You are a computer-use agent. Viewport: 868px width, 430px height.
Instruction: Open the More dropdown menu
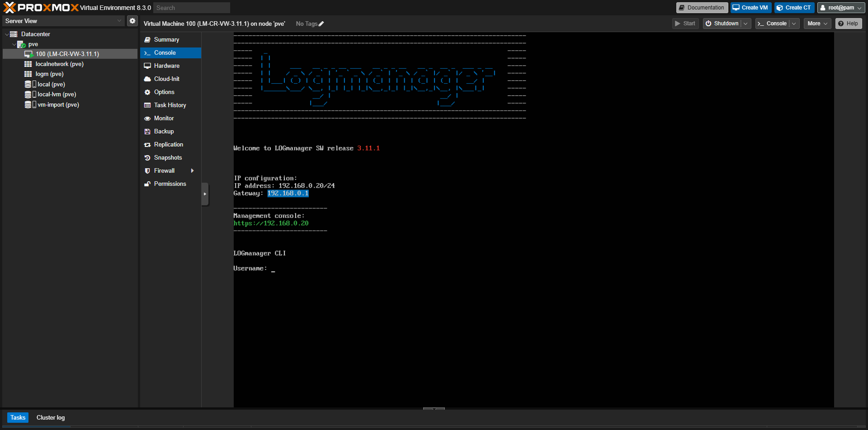click(817, 23)
